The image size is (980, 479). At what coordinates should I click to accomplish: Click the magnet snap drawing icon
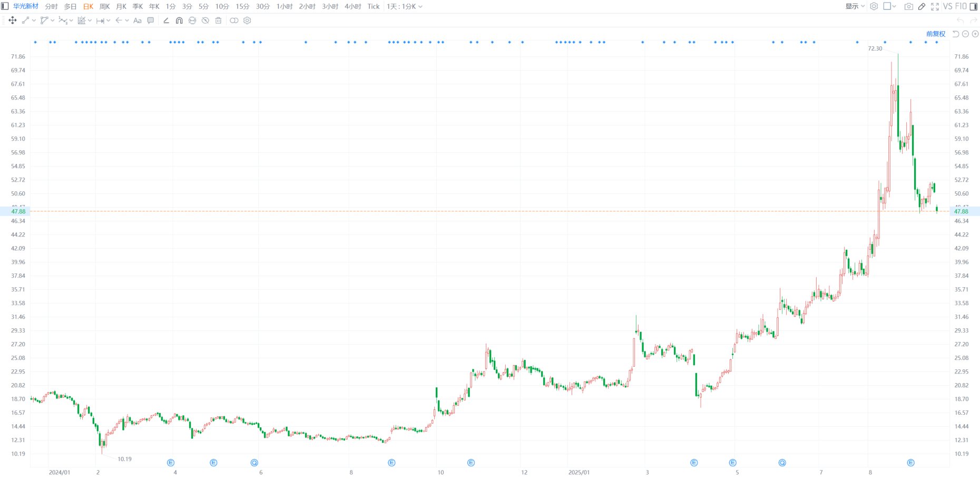179,21
